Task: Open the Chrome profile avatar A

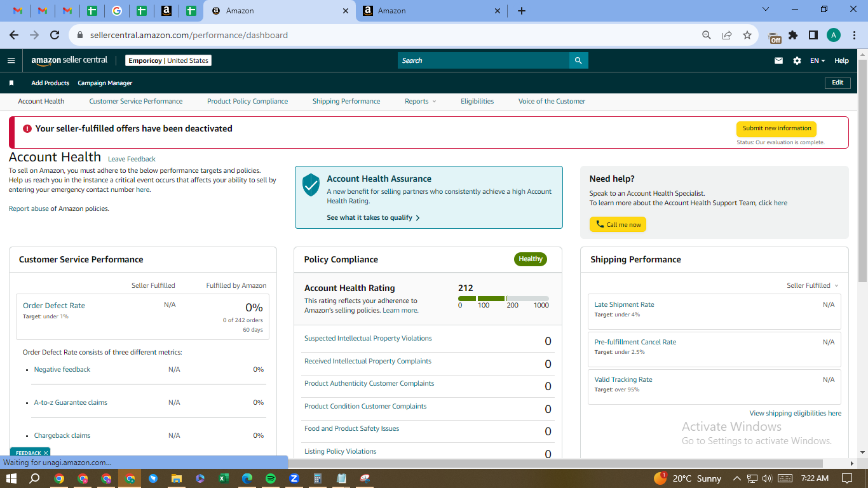Action: [834, 35]
